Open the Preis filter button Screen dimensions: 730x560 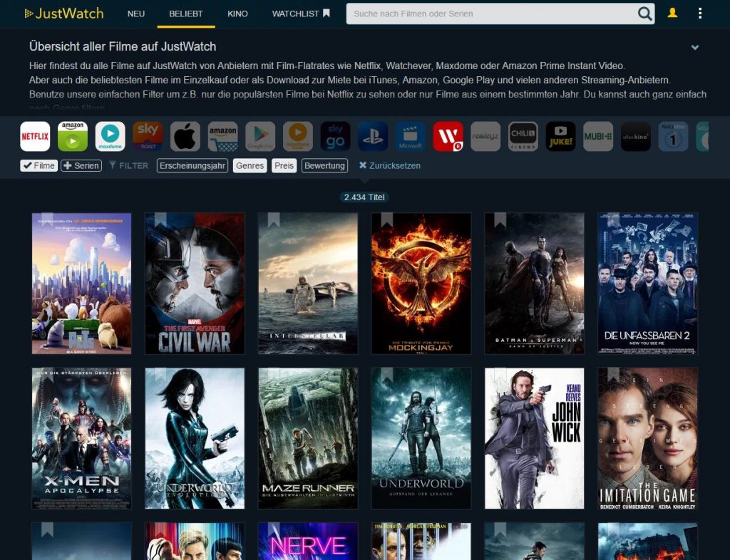[284, 165]
